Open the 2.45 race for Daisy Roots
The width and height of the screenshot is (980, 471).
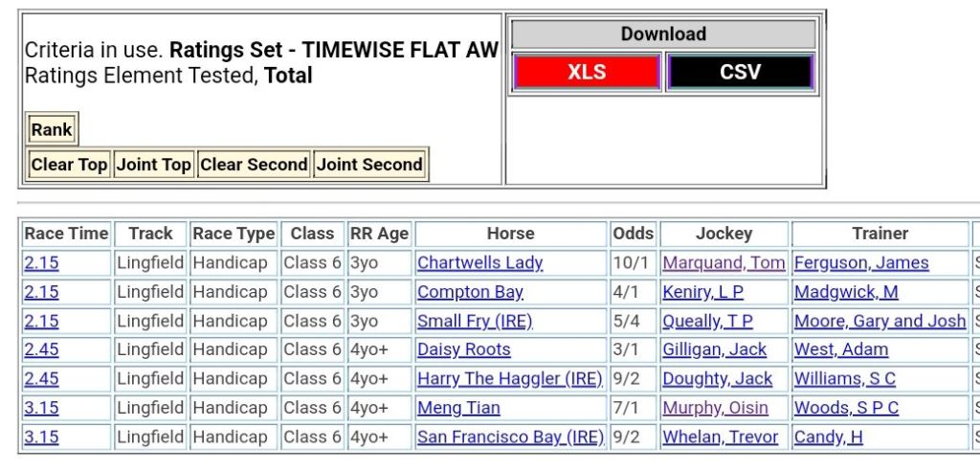[41, 349]
